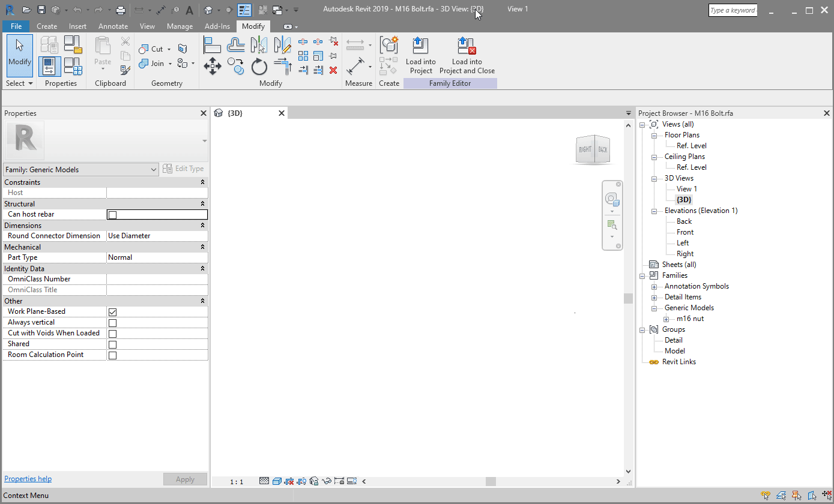Open the File menu

point(16,26)
